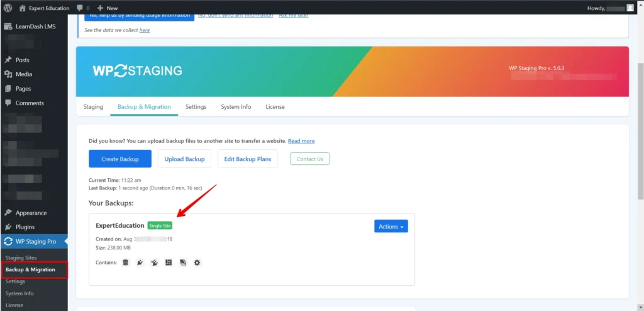The image size is (644, 311).
Task: Click the Plugins plug icon in the sidebar
Action: pos(8,227)
